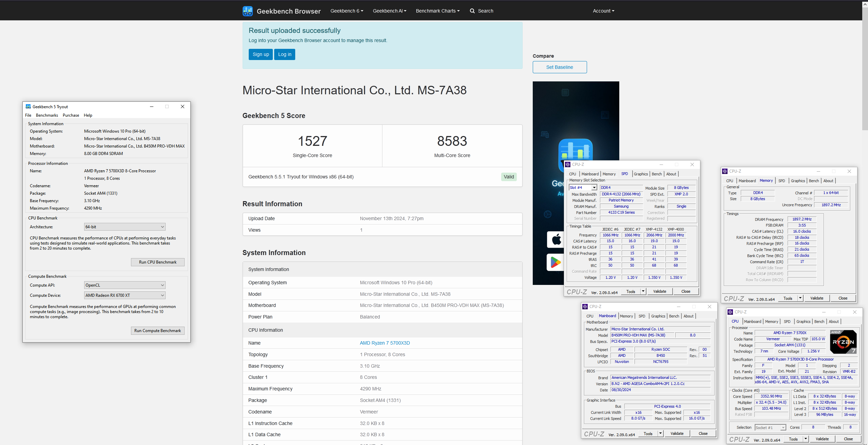Open Tools dropdown arrow in SPD window
The width and height of the screenshot is (868, 445).
point(643,291)
